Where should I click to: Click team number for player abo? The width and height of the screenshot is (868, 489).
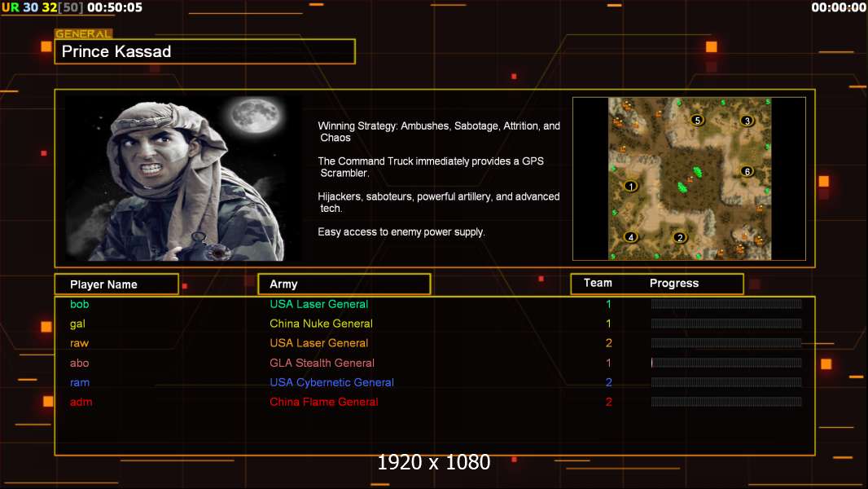coord(608,363)
